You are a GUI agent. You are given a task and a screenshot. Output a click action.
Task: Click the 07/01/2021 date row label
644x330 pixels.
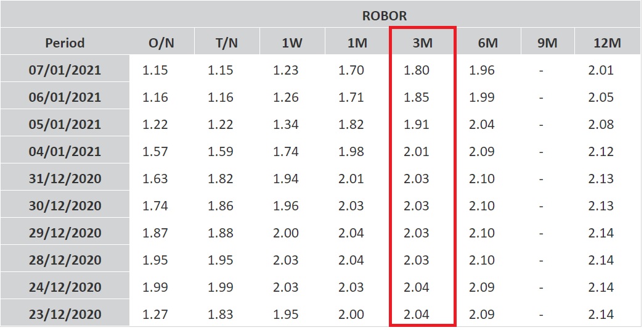65,70
